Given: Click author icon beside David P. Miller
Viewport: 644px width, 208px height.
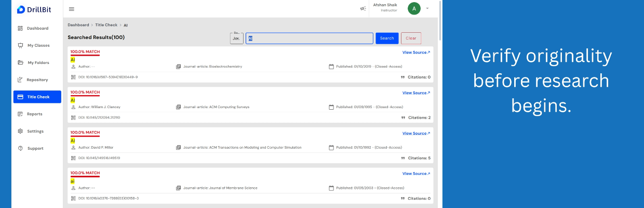Looking at the screenshot, I should [73, 147].
